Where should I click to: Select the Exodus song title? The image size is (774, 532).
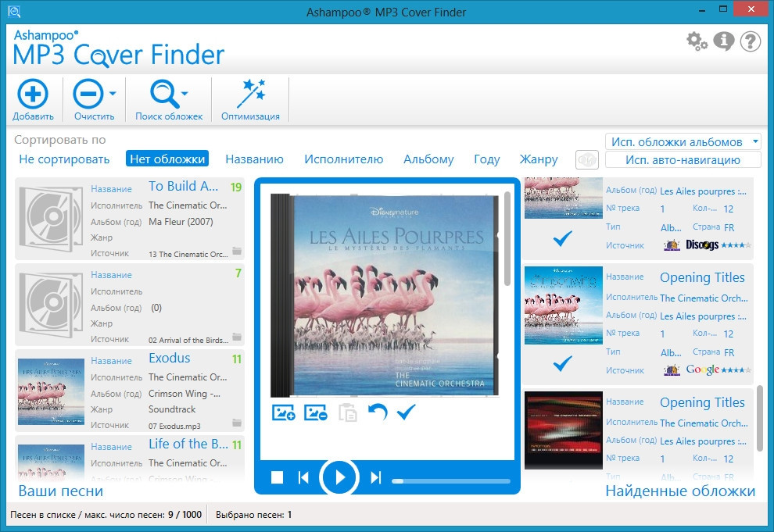pos(170,358)
